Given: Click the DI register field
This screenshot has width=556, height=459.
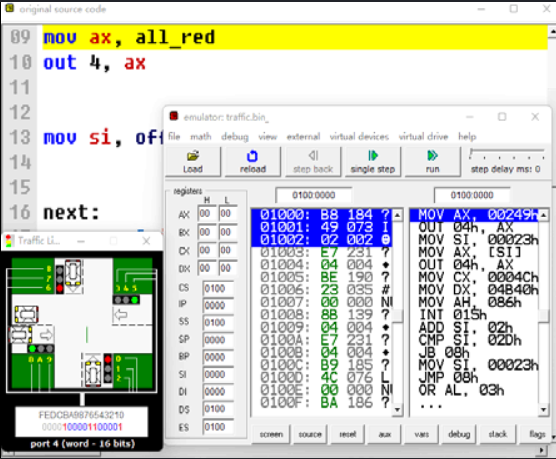Looking at the screenshot, I should point(218,391).
